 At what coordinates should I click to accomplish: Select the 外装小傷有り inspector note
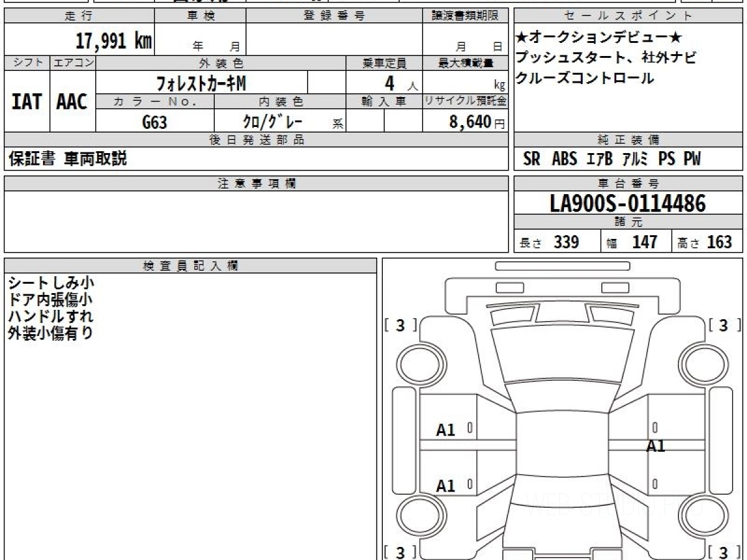pyautogui.click(x=52, y=333)
